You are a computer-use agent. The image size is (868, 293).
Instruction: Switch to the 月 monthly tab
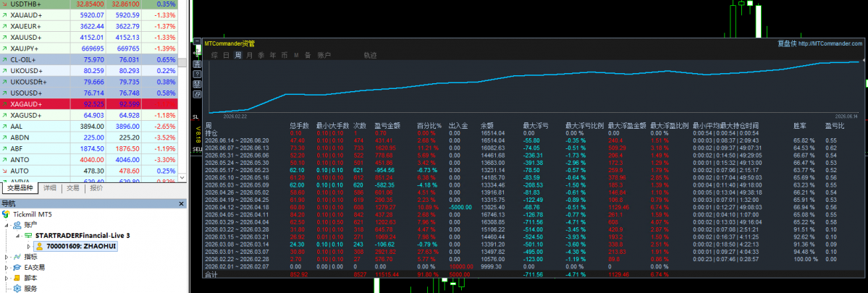coord(249,55)
